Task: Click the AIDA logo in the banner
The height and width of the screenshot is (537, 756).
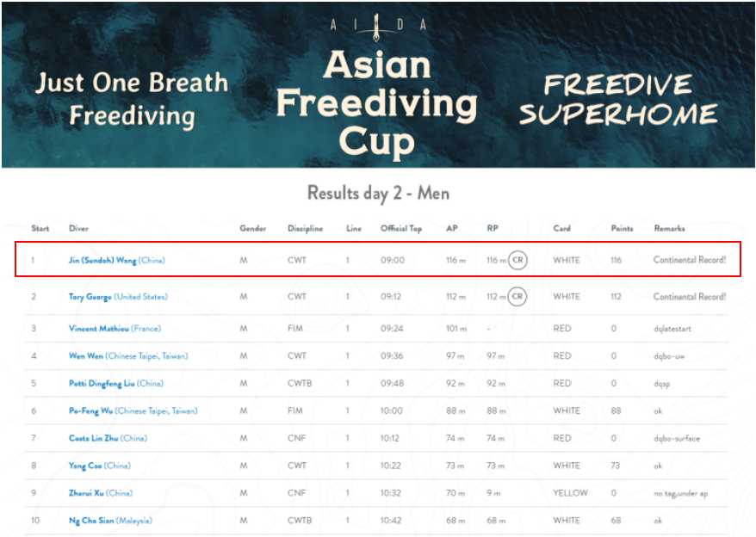Action: (x=378, y=25)
